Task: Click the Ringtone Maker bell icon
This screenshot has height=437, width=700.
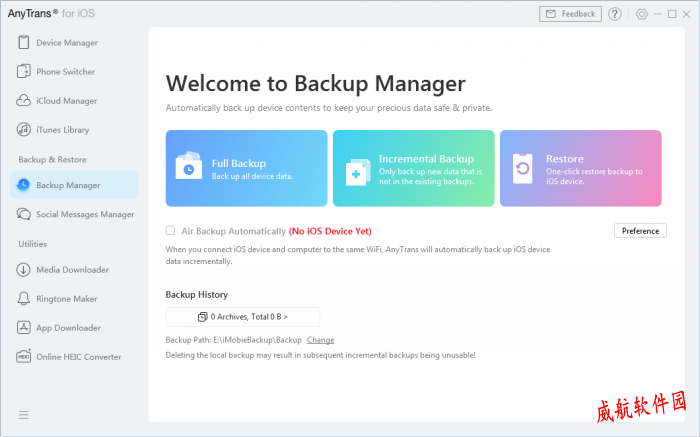Action: click(x=24, y=299)
